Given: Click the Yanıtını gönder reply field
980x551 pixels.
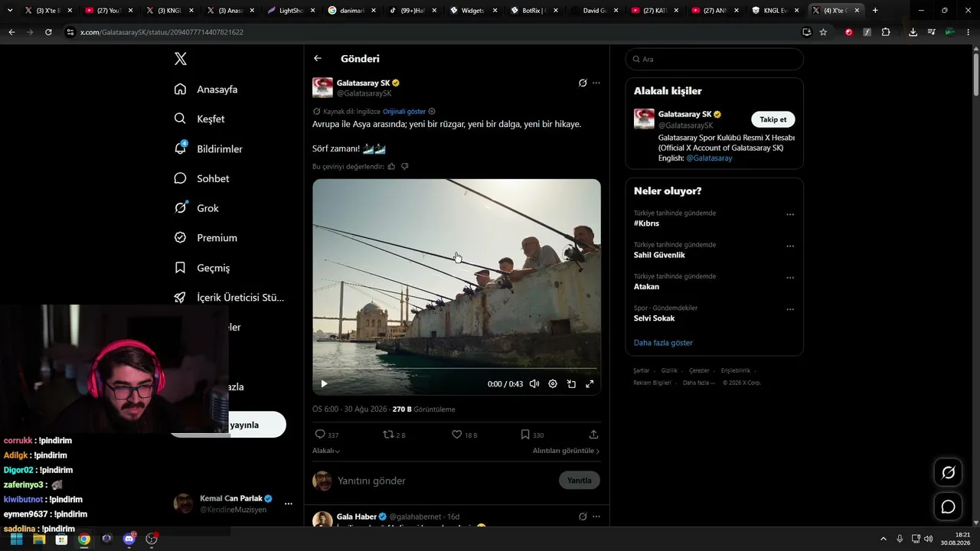Looking at the screenshot, I should [x=444, y=481].
